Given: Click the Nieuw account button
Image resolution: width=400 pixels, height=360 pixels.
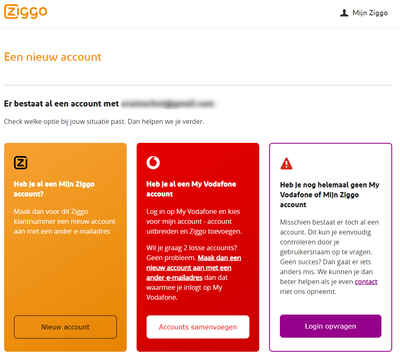Looking at the screenshot, I should (x=65, y=327).
